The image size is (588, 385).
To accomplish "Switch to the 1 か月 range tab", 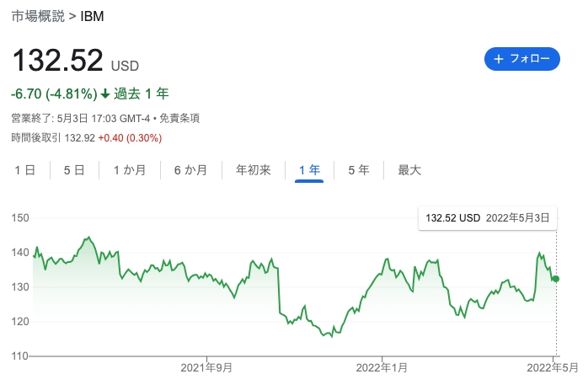I will click(x=130, y=170).
